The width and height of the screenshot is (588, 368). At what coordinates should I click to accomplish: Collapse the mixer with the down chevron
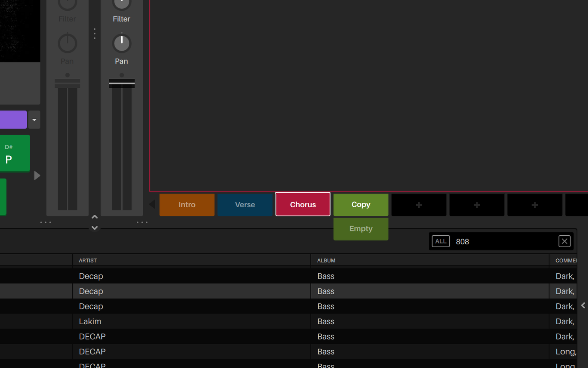pyautogui.click(x=94, y=227)
